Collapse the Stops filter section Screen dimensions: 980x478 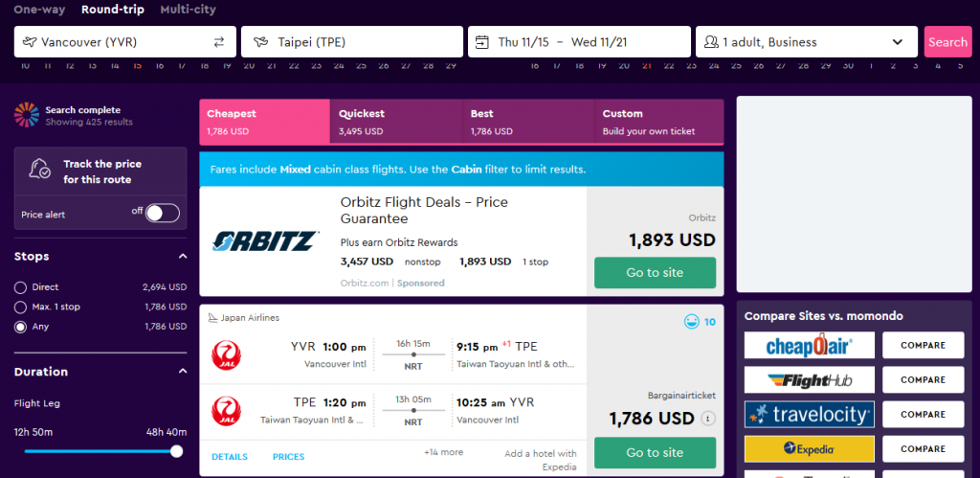183,256
